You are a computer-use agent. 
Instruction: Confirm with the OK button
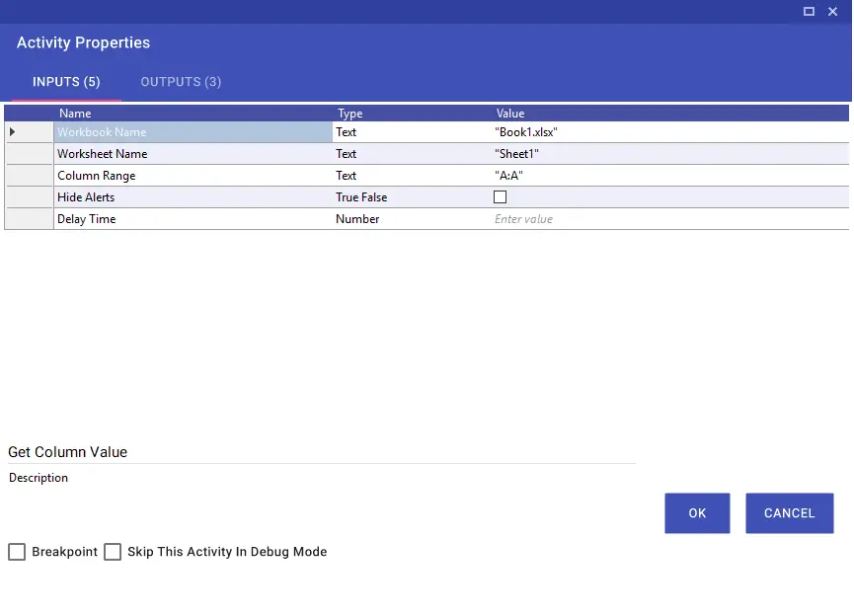697,513
